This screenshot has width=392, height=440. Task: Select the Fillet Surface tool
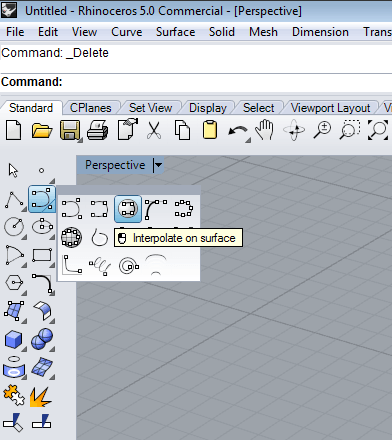43,311
